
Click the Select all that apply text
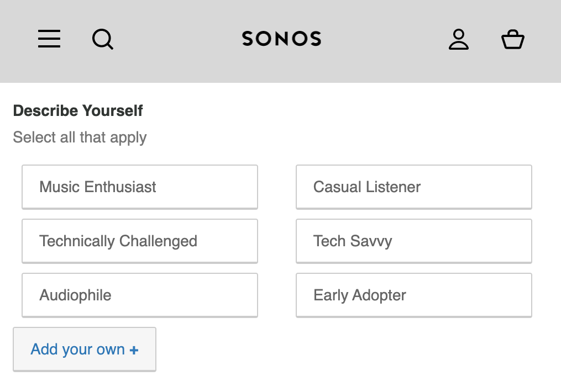(79, 137)
